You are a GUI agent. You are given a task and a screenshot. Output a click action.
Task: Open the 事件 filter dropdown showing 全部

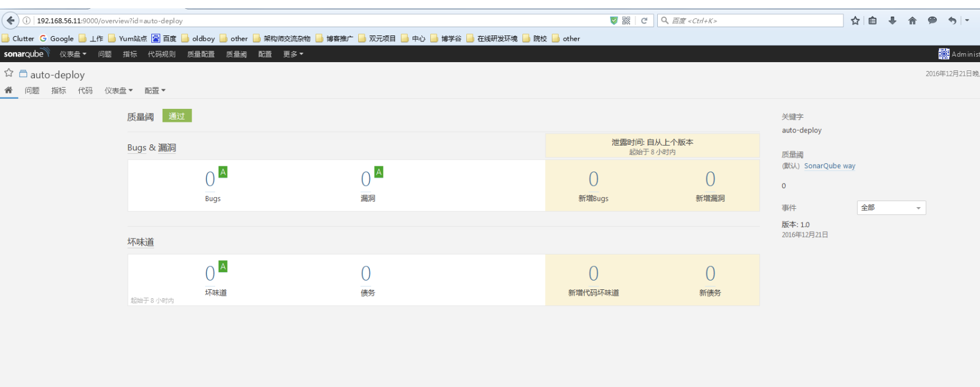(891, 208)
